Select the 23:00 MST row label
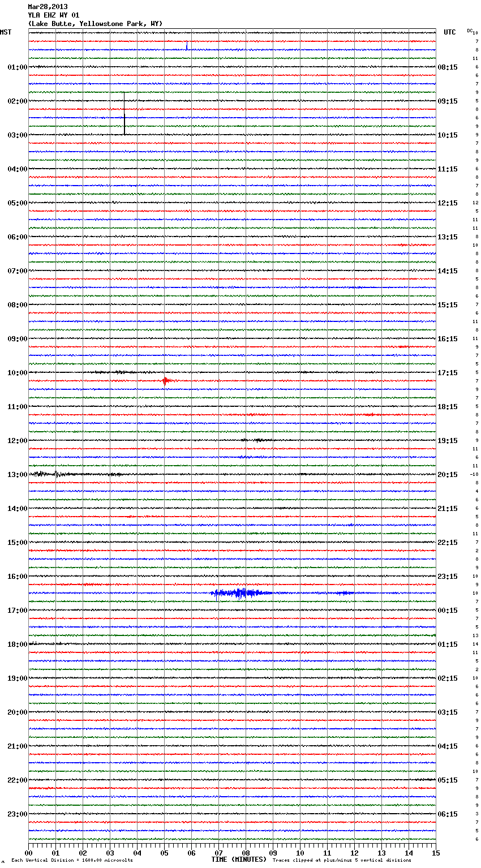Screen dimensions: 481x868 click(17, 814)
